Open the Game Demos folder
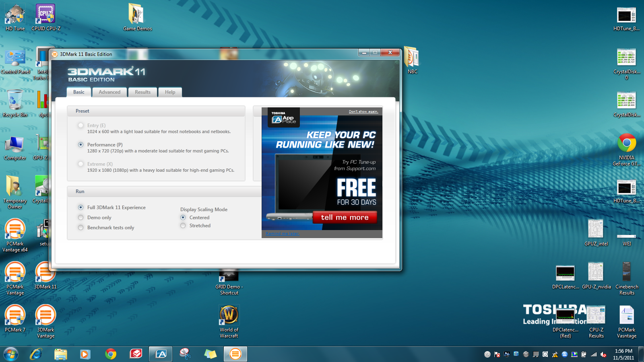This screenshot has height=362, width=644. [x=137, y=17]
